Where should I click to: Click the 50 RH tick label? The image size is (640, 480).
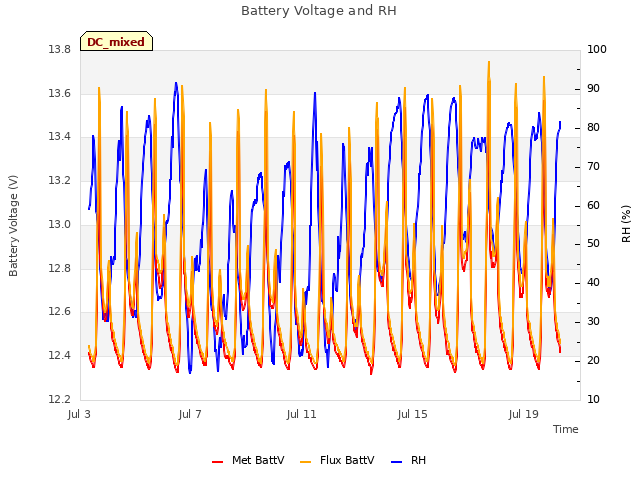(x=593, y=244)
